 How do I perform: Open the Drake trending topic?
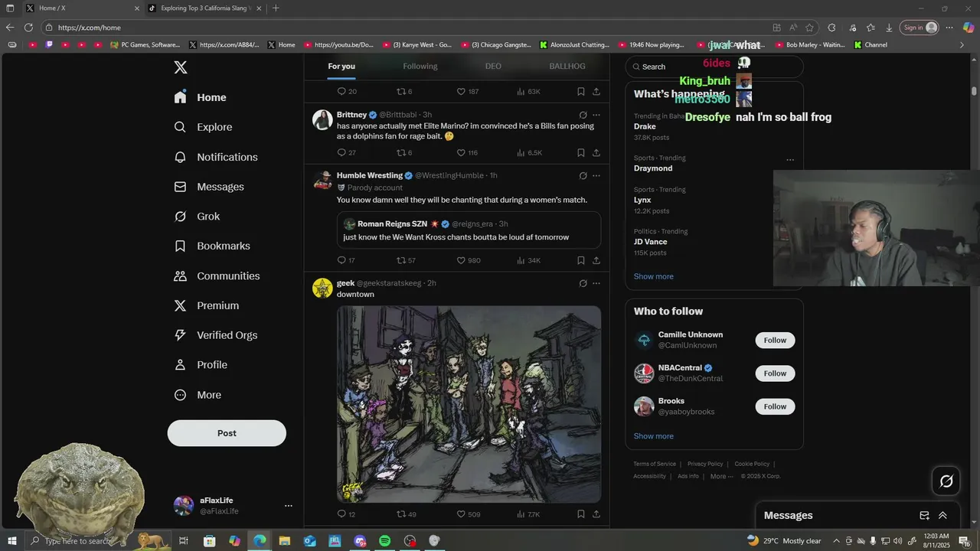tap(645, 126)
